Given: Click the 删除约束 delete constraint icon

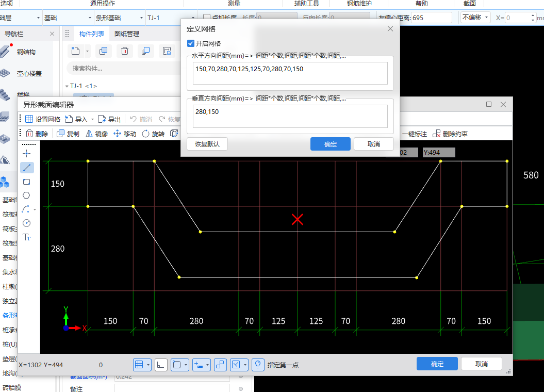Looking at the screenshot, I should tap(436, 134).
